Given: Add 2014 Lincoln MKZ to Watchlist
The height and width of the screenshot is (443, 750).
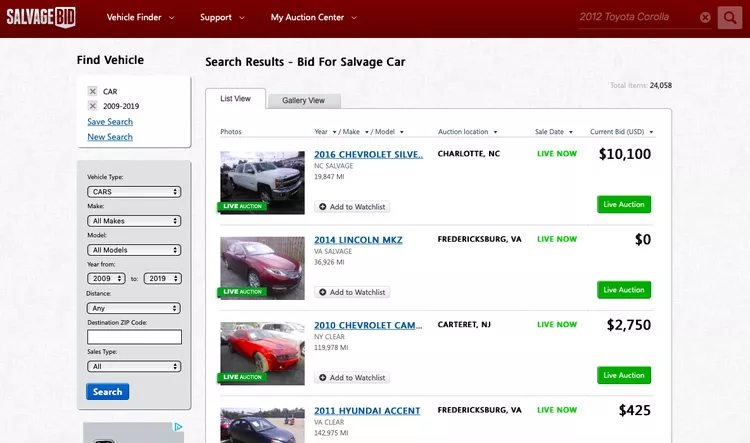Looking at the screenshot, I should 352,292.
